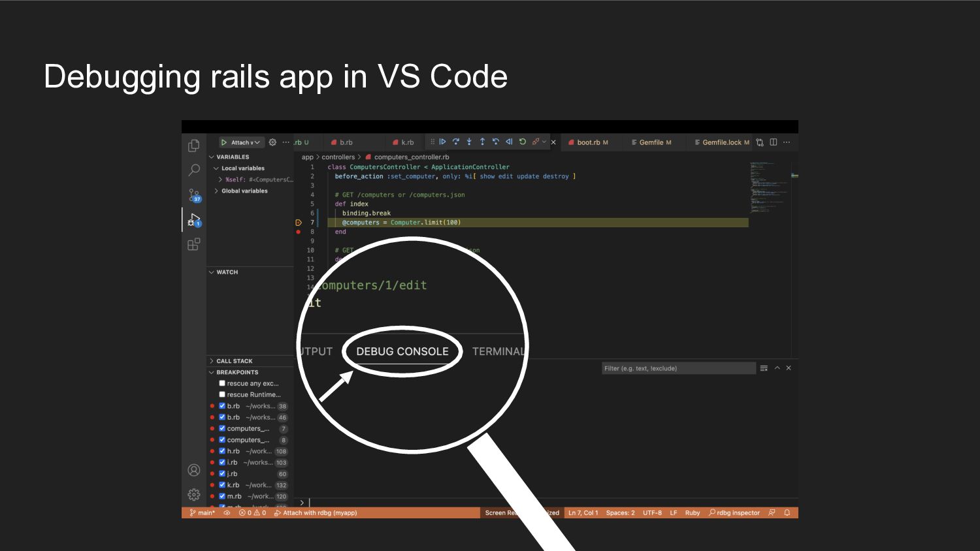Open the Search view in activity bar
This screenshot has height=551, width=980.
coord(194,170)
